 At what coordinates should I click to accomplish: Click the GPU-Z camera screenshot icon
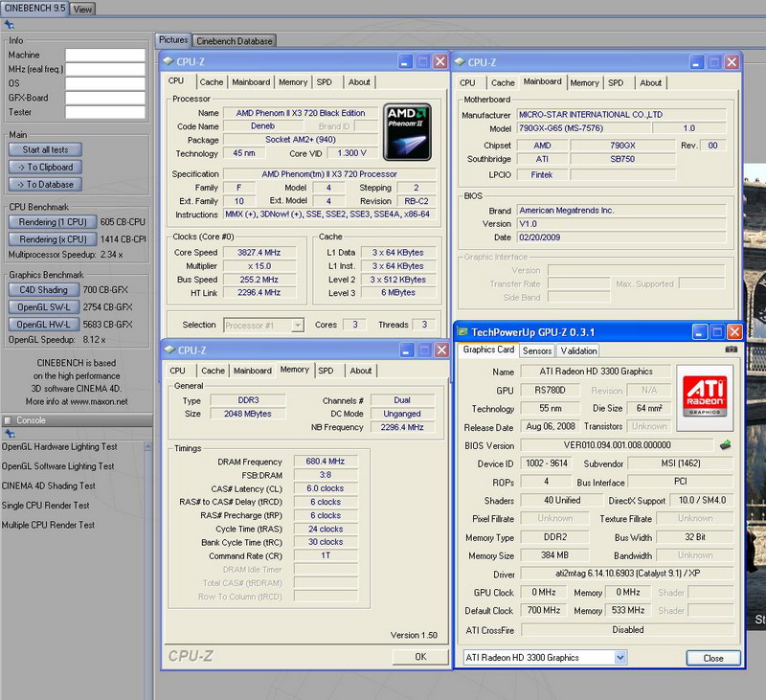732,350
